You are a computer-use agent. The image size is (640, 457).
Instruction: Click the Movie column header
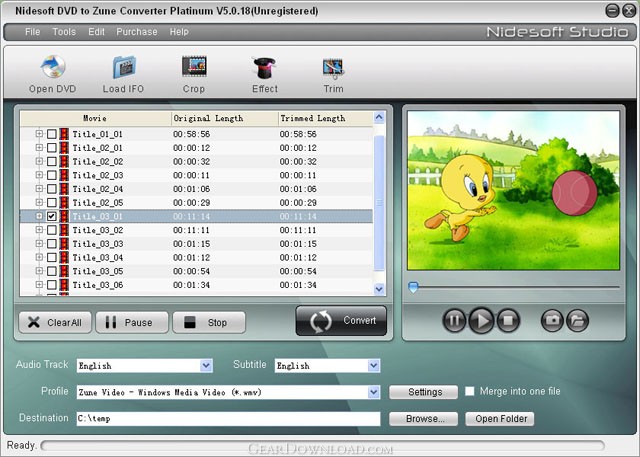point(96,118)
